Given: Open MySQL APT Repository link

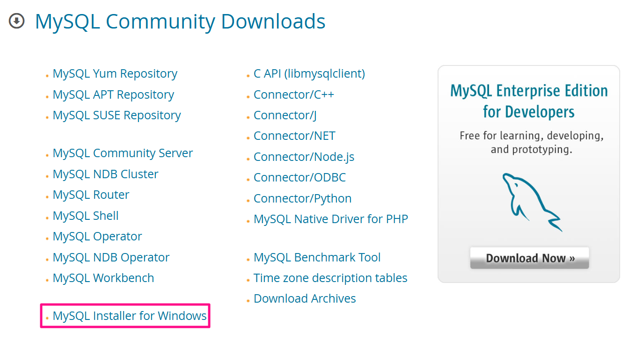Looking at the screenshot, I should [113, 94].
